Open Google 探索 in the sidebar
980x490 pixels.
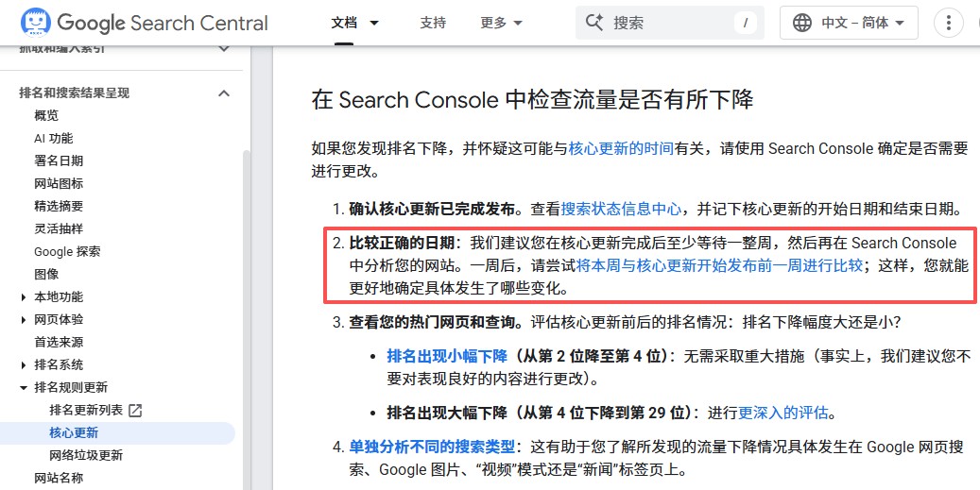pyautogui.click(x=67, y=251)
